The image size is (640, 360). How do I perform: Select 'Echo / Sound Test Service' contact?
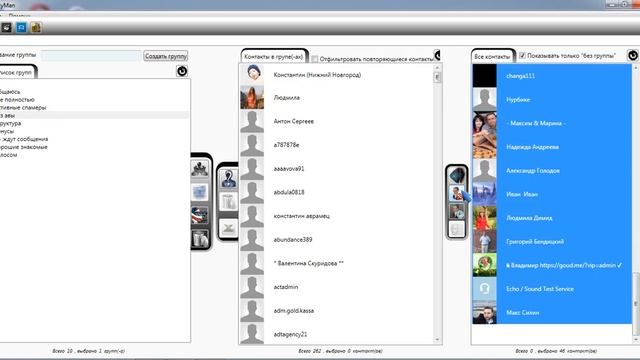tap(552, 289)
